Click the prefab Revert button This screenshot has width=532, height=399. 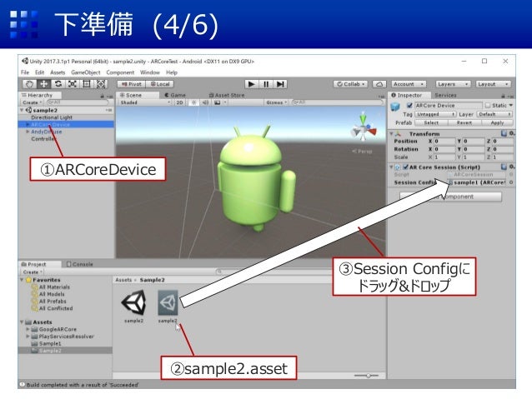(464, 122)
